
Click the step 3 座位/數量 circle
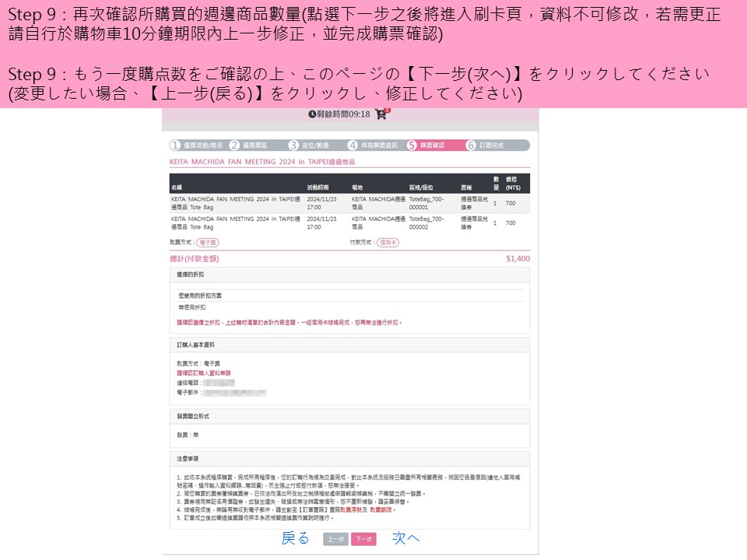(x=293, y=145)
